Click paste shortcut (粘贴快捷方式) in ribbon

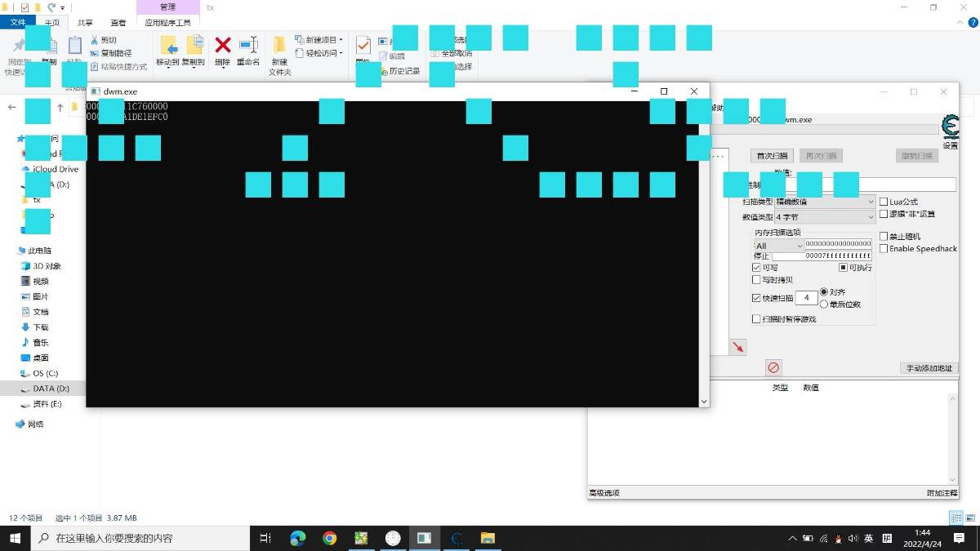coord(118,67)
